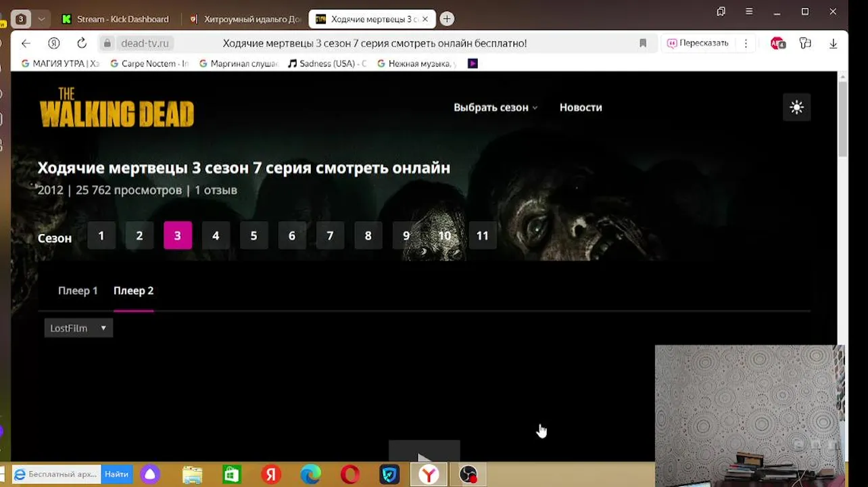Open the three-dot menu near Пересказать
The image size is (868, 487).
746,43
